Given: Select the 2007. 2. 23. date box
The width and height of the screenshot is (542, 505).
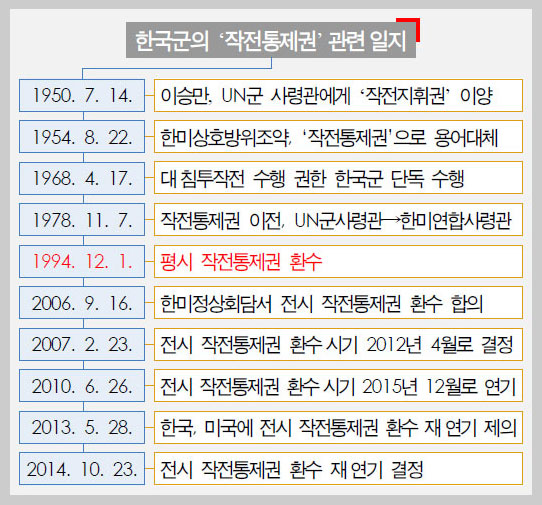Looking at the screenshot, I should point(82,344).
